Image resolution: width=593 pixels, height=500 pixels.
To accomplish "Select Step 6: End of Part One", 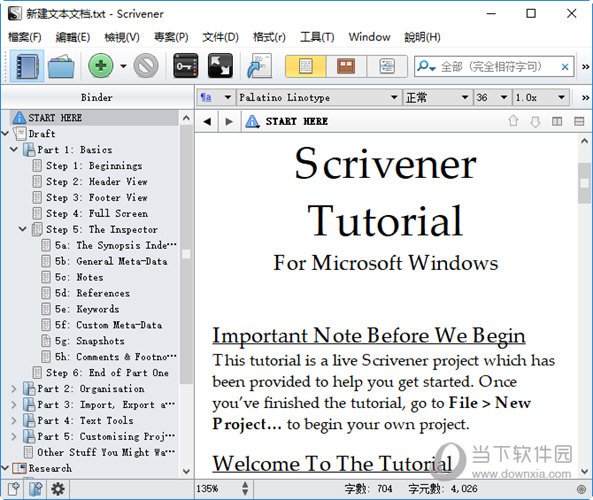I will click(107, 373).
